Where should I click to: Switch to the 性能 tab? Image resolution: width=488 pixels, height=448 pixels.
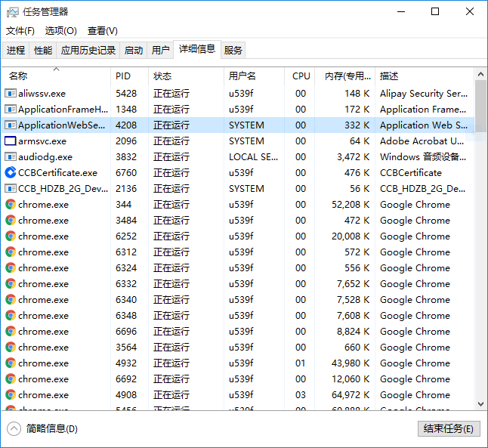click(43, 50)
